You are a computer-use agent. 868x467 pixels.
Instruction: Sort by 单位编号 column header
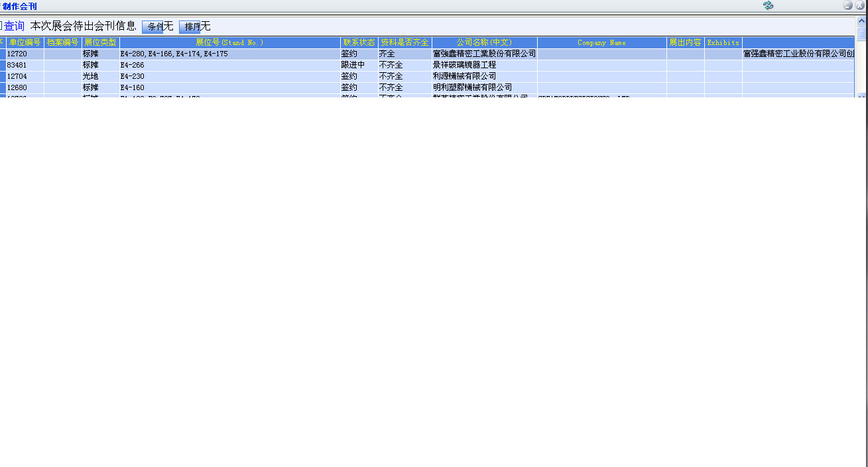point(25,42)
